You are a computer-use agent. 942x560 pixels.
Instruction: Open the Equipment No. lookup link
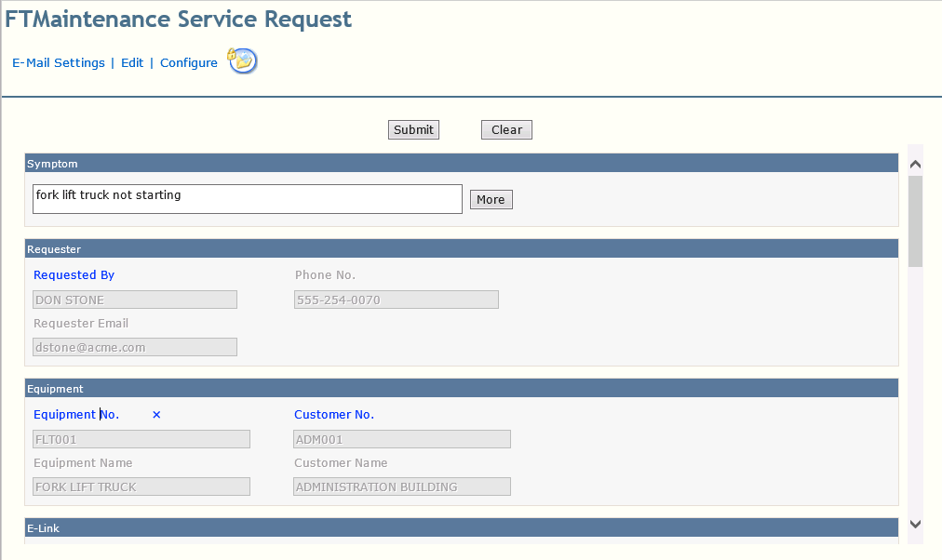pyautogui.click(x=76, y=414)
